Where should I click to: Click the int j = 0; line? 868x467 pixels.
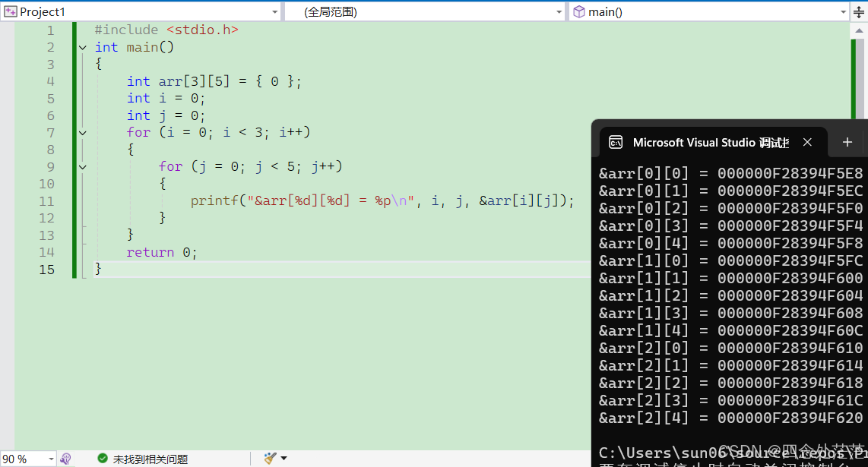click(x=166, y=115)
